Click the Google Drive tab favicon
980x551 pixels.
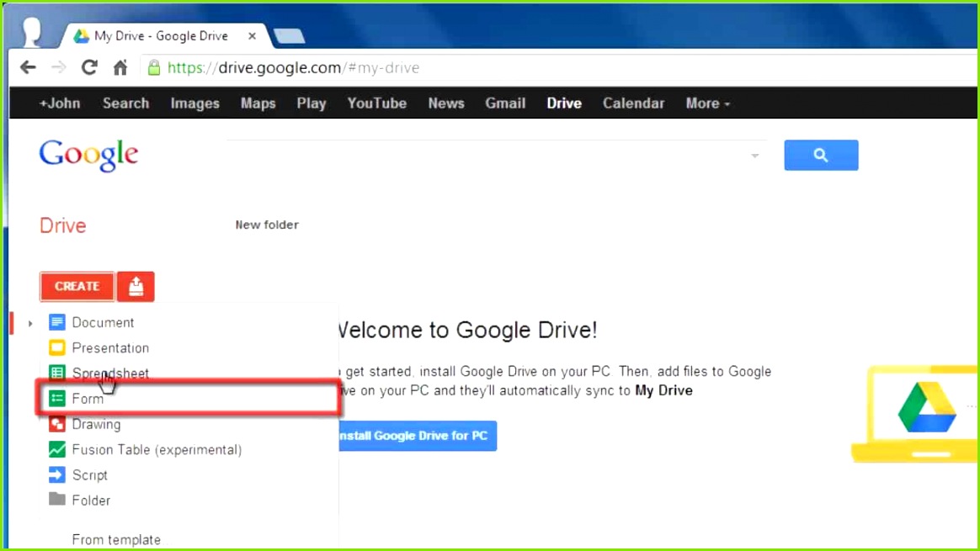[82, 36]
